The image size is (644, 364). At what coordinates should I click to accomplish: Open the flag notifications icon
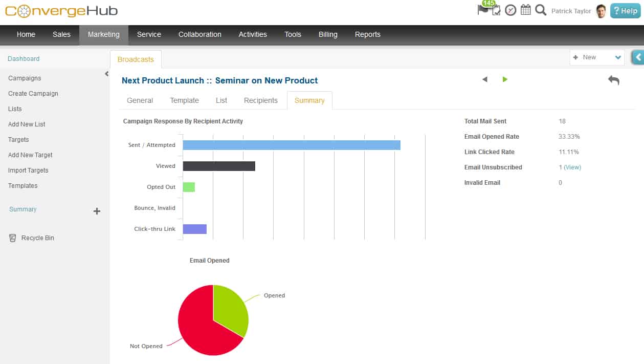pyautogui.click(x=482, y=10)
